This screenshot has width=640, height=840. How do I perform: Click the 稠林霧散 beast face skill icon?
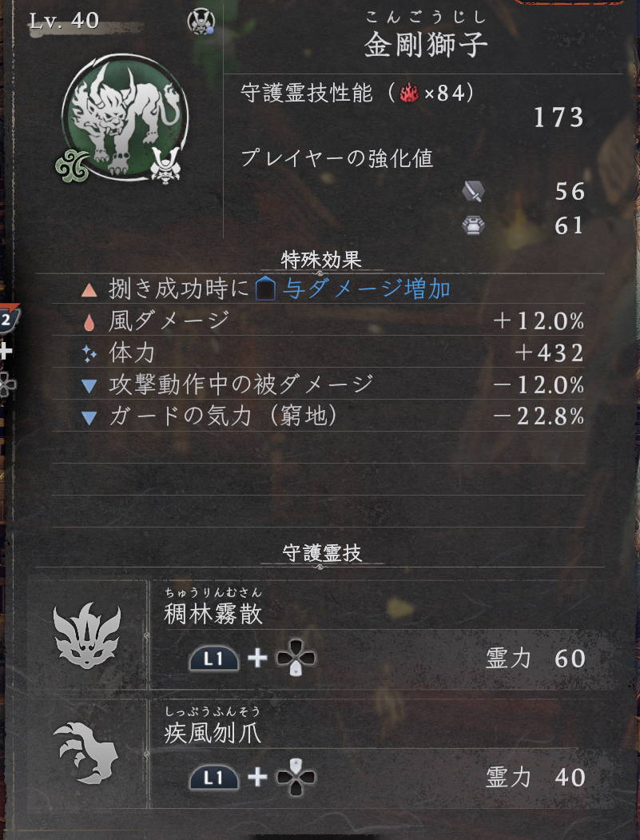tap(87, 635)
